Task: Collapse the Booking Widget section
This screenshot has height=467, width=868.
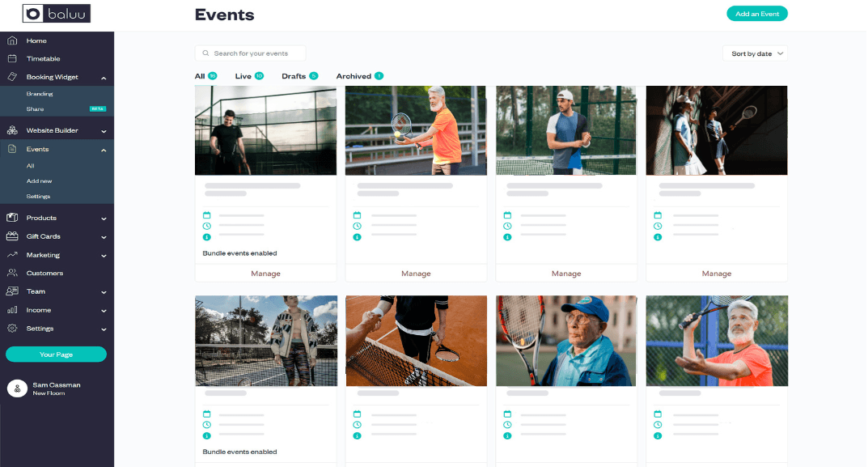Action: (104, 78)
